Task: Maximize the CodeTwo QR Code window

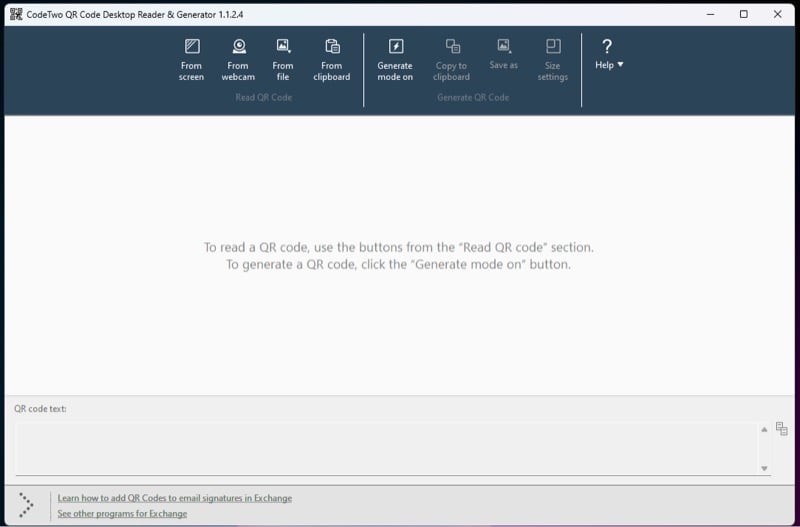Action: click(x=744, y=14)
